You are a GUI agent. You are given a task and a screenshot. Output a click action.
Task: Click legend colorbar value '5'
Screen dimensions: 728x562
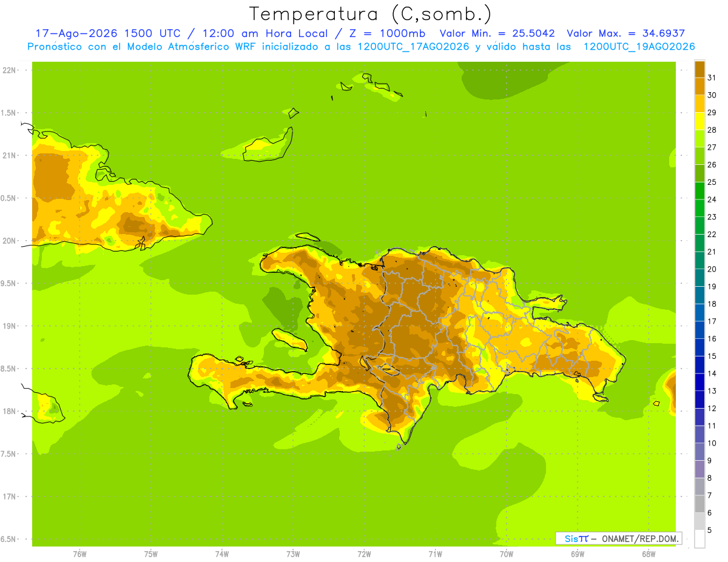(x=710, y=530)
